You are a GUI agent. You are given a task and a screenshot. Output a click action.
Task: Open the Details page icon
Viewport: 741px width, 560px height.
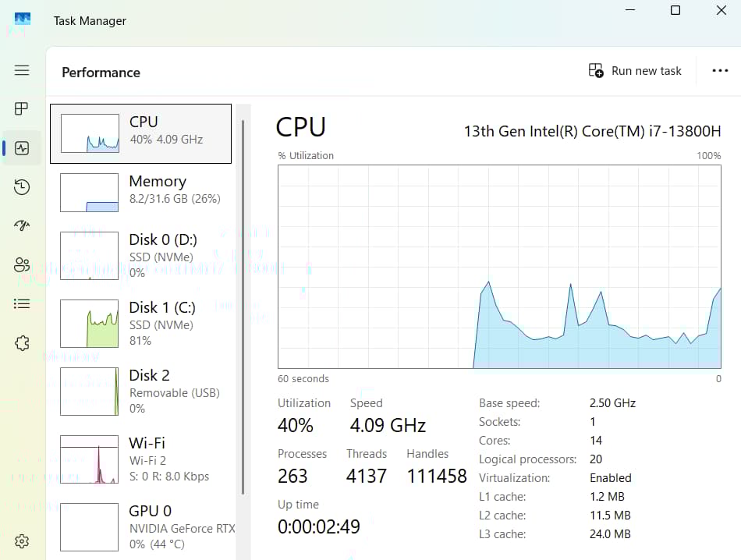(x=22, y=304)
